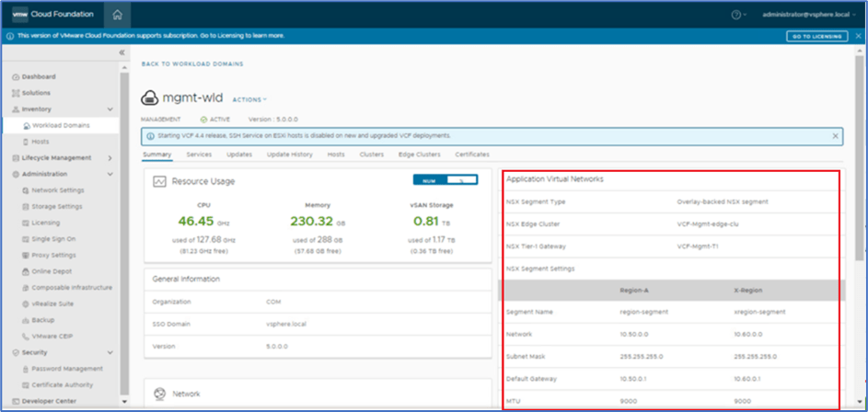868x412 pixels.
Task: Click Back to Workload Domains link
Action: coord(192,64)
